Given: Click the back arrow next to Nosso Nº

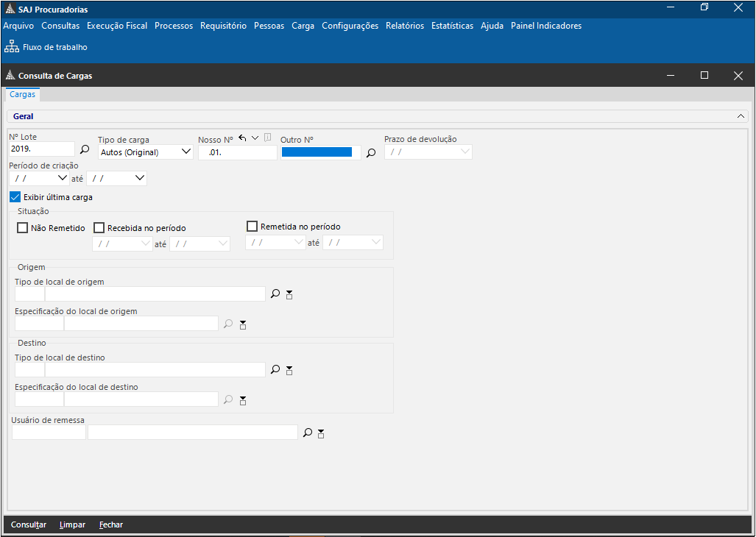Looking at the screenshot, I should click(242, 138).
